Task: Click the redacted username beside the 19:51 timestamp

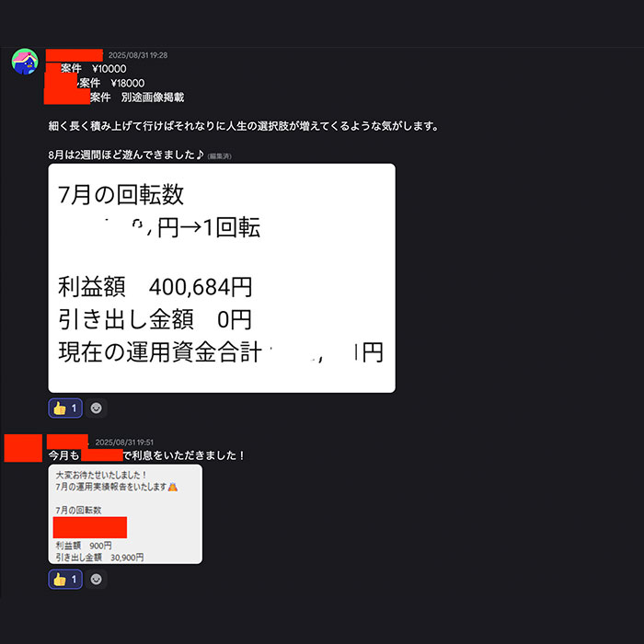Action: [67, 442]
